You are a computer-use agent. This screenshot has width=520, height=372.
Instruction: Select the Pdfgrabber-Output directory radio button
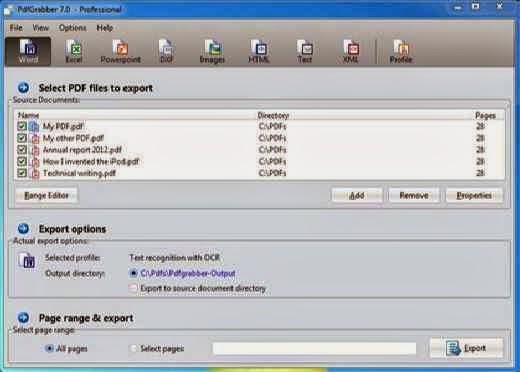click(133, 273)
